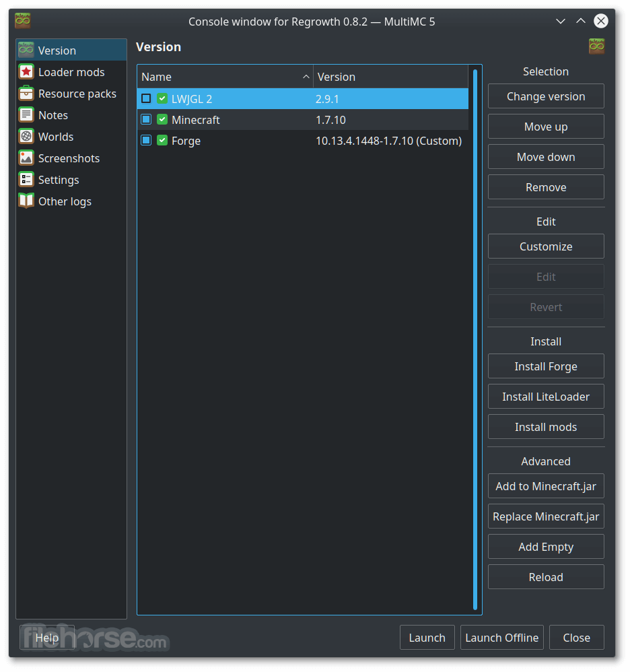Image resolution: width=630 pixels, height=672 pixels.
Task: Click the Install Forge button
Action: (x=546, y=366)
